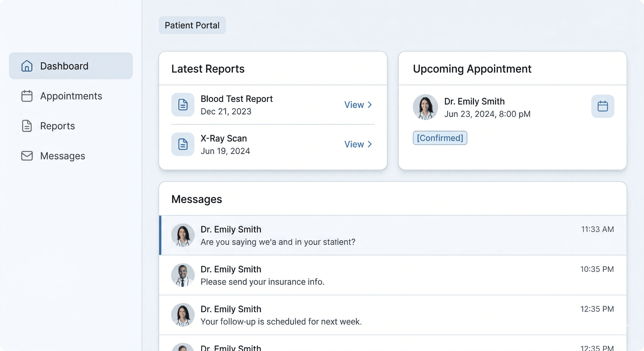Click the Dashboard home icon
The width and height of the screenshot is (644, 351).
27,66
